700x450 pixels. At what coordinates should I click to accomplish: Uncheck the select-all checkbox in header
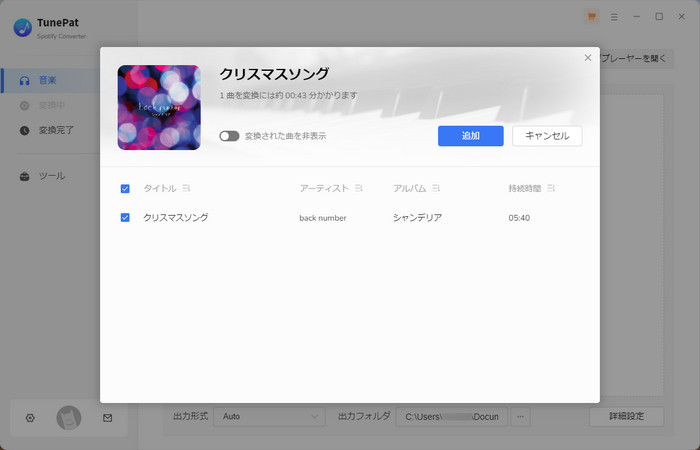[x=125, y=189]
